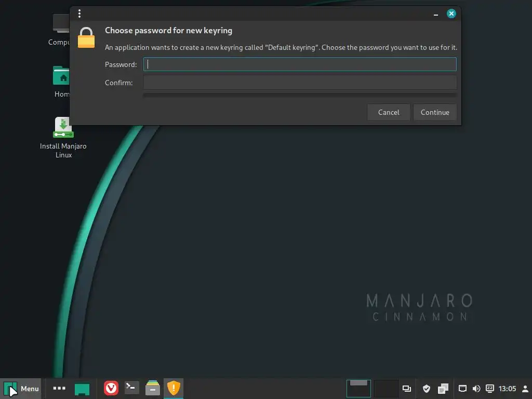Show the desktop using the green panel icon
The height and width of the screenshot is (399, 532).
tap(82, 389)
